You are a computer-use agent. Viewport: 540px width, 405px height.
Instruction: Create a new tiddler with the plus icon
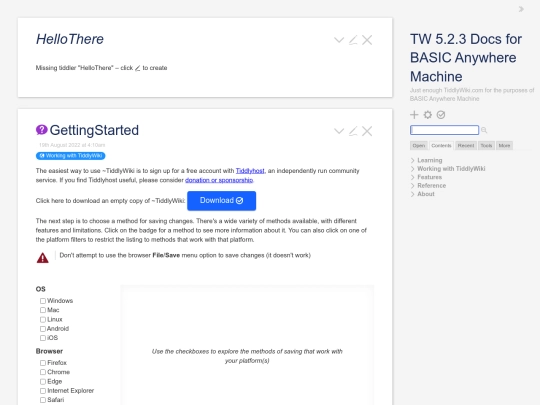point(414,115)
